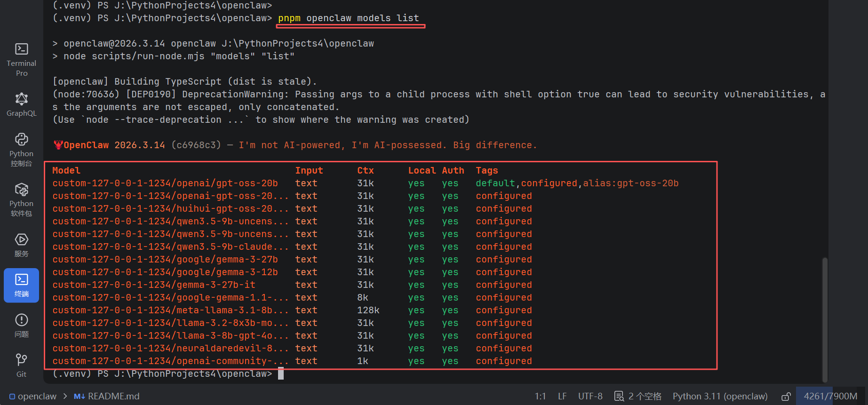Click the terminal vertical scrollbar
The image size is (868, 405).
[x=824, y=320]
